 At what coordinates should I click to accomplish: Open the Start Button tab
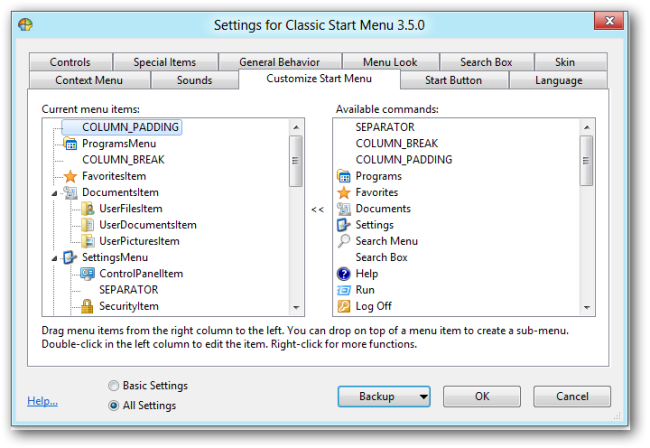(454, 80)
